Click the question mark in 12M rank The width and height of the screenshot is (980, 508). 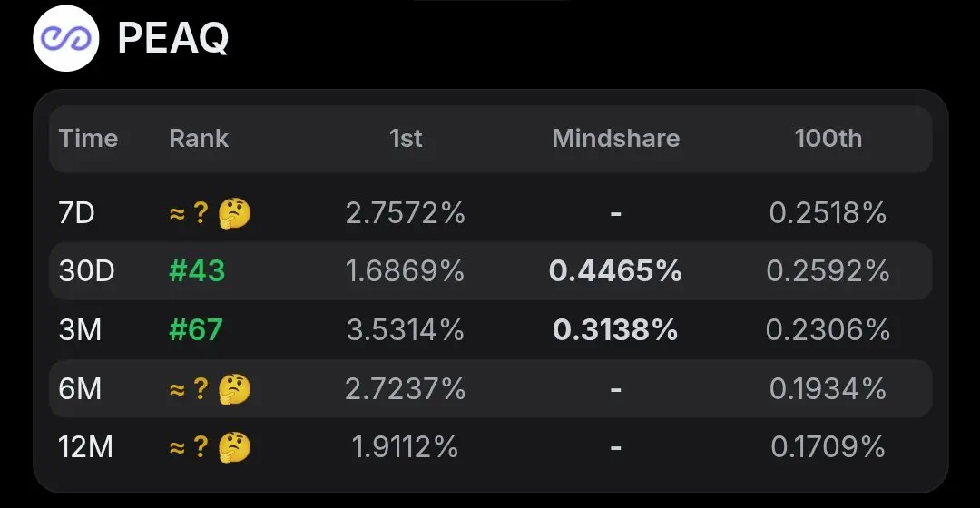[x=201, y=447]
